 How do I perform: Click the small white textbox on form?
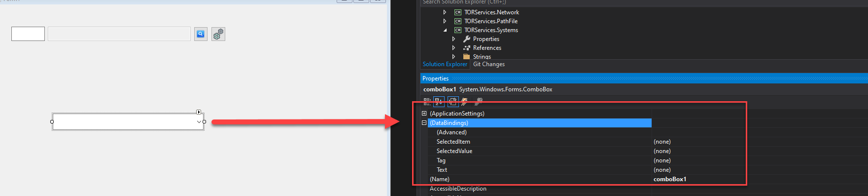pyautogui.click(x=28, y=34)
